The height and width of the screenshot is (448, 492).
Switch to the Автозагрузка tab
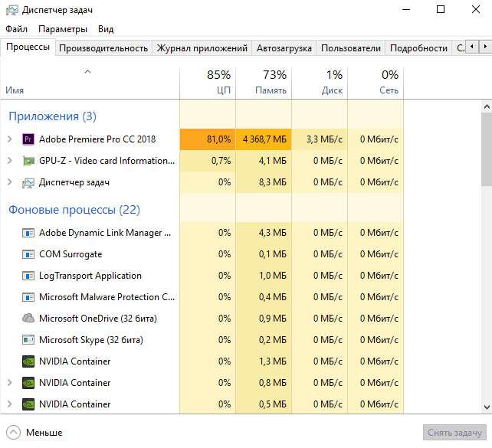tap(284, 47)
